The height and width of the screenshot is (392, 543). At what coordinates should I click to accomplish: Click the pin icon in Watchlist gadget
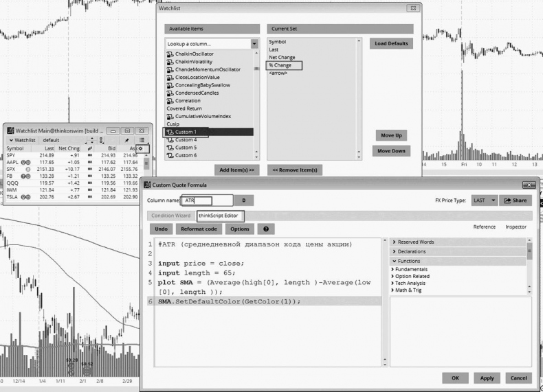[127, 140]
